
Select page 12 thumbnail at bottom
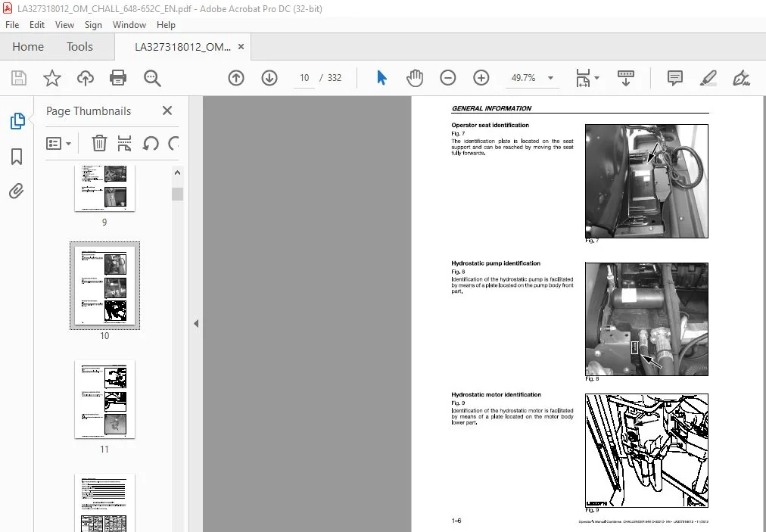[104, 503]
